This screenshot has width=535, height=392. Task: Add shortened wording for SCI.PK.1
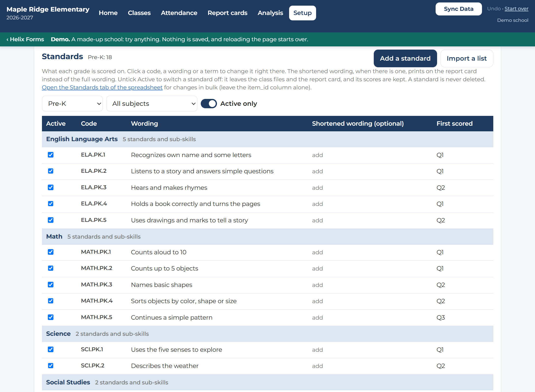click(x=317, y=350)
